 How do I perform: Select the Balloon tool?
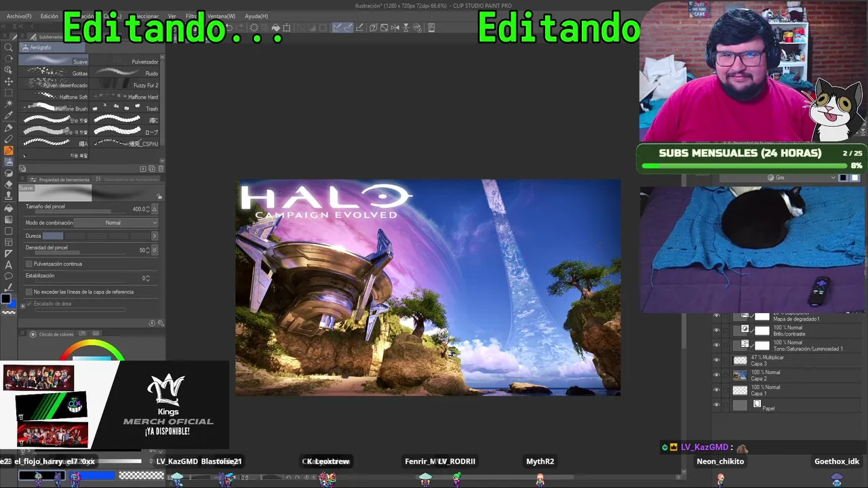(9, 277)
